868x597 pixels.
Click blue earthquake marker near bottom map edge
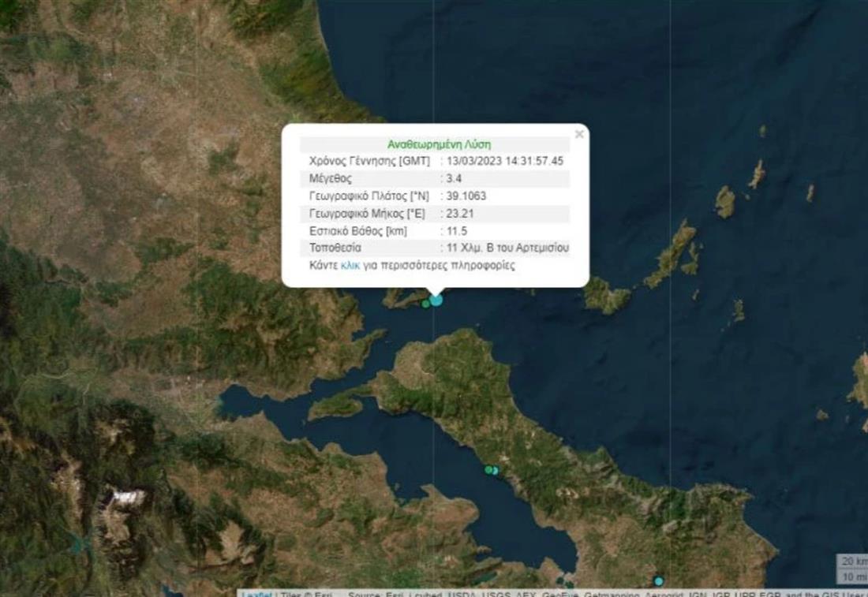point(658,581)
